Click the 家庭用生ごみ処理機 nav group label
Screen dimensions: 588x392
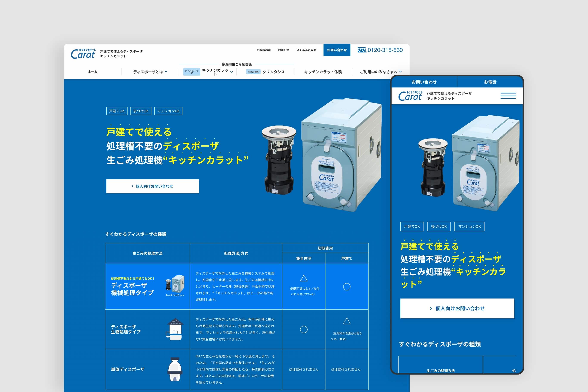click(237, 64)
